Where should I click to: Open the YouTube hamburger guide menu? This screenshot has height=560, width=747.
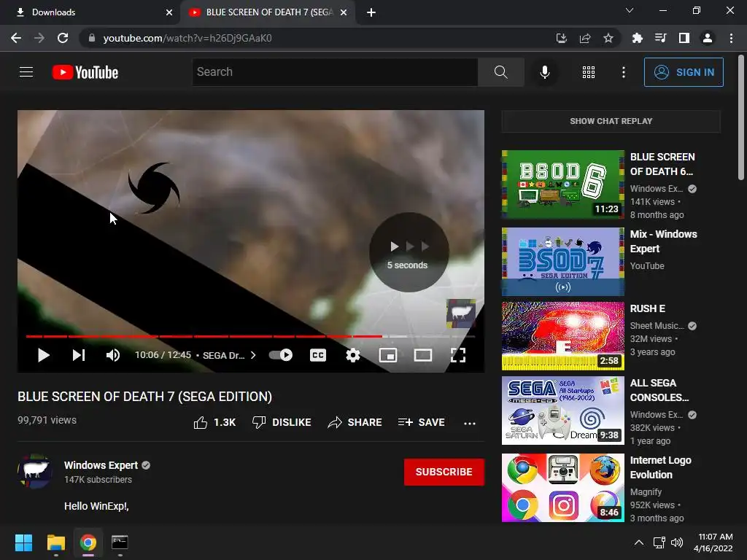tap(26, 72)
